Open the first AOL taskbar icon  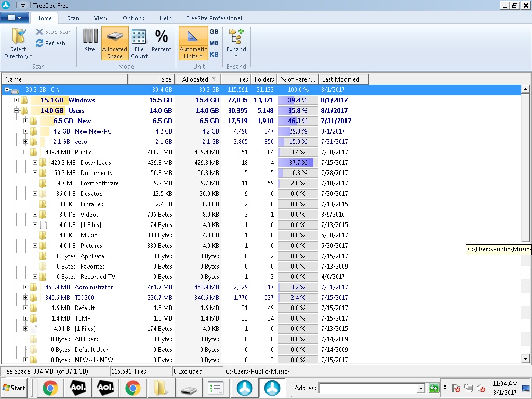coord(78,388)
